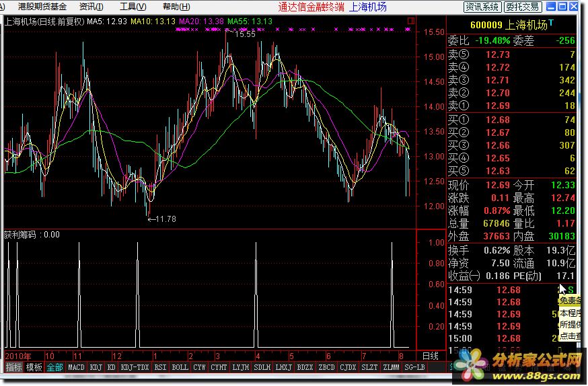Select the ZBCD indicator tab
Image resolution: width=588 pixels, height=386 pixels.
click(x=326, y=367)
